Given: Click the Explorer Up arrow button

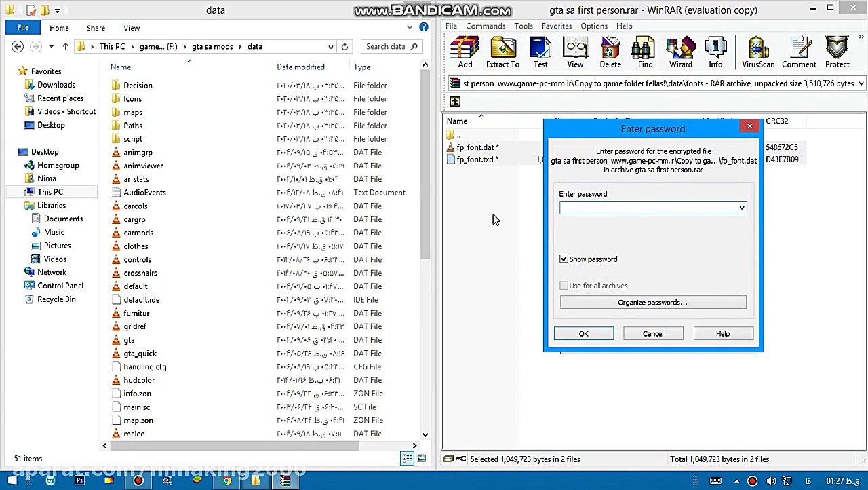Looking at the screenshot, I should tap(65, 46).
